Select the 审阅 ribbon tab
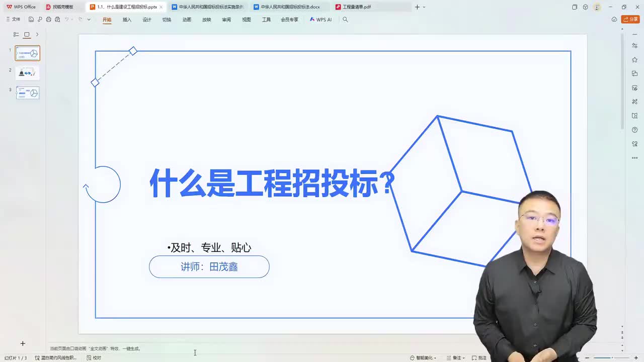The height and width of the screenshot is (362, 644). tap(226, 20)
